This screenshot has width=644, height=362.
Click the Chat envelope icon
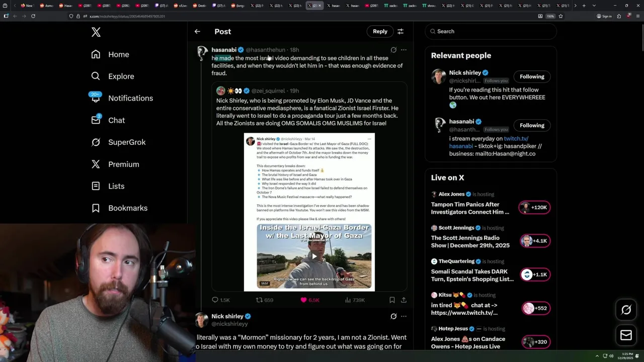pos(96,120)
